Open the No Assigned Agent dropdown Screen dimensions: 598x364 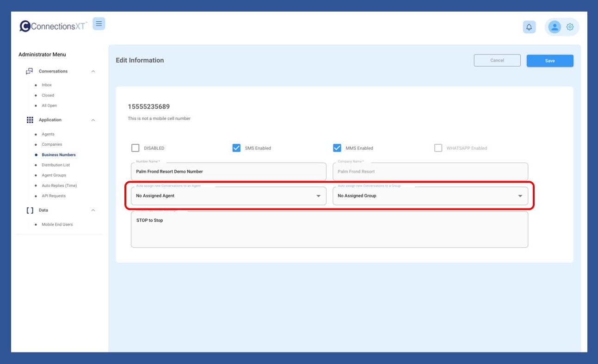pos(228,196)
